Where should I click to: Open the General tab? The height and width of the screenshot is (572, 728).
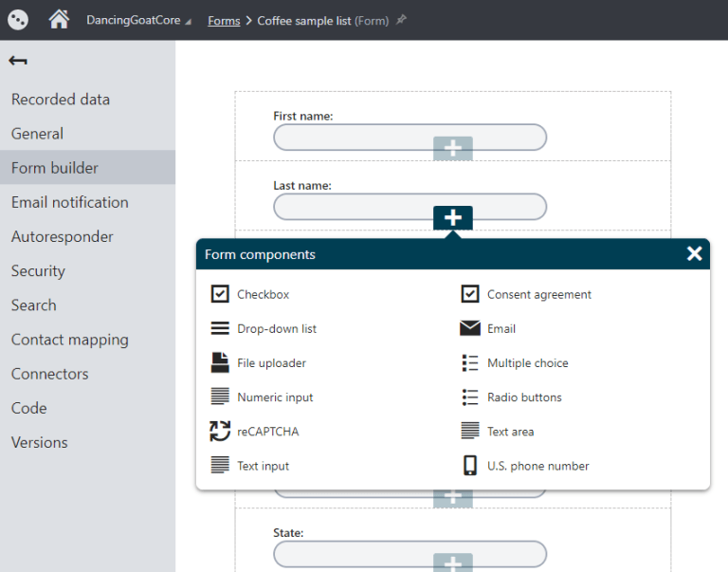(88, 134)
